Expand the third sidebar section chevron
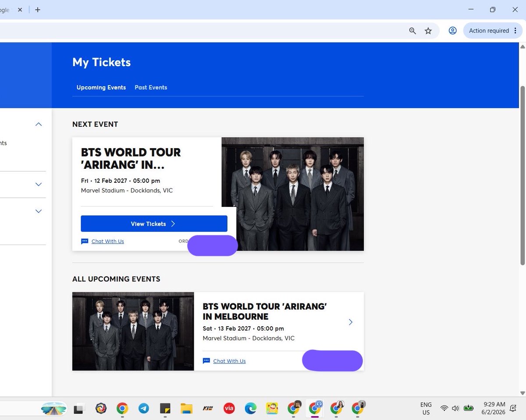The width and height of the screenshot is (526, 420). pos(39,211)
